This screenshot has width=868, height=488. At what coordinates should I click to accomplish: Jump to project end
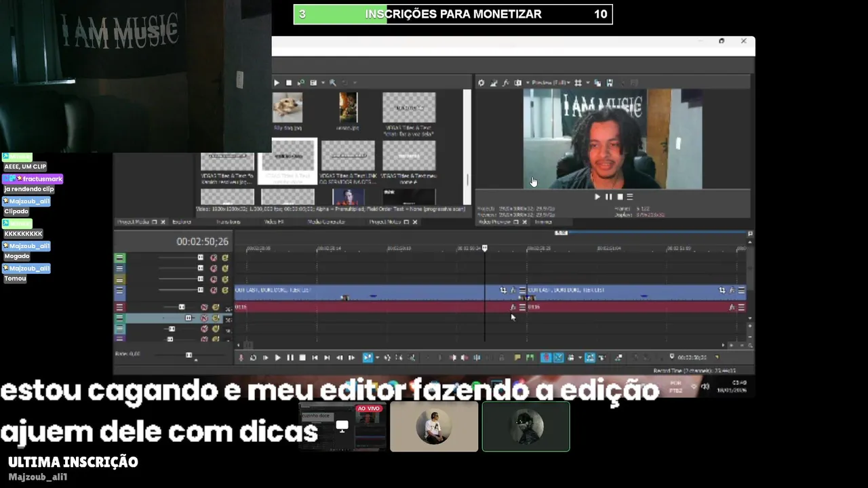click(327, 357)
